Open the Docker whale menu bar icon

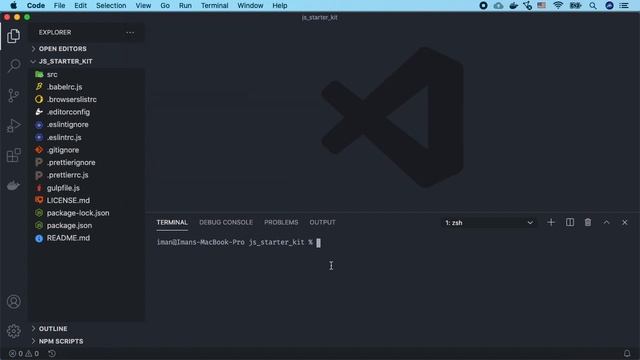pyautogui.click(x=513, y=6)
